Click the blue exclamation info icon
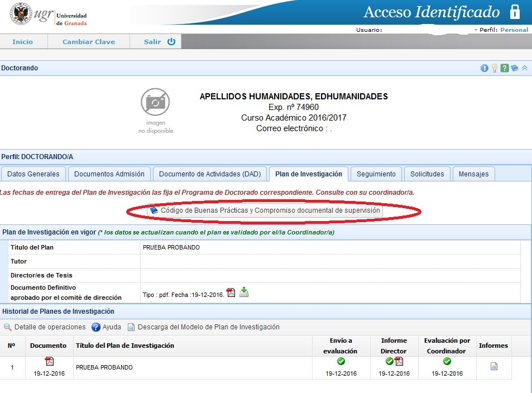 [484, 68]
